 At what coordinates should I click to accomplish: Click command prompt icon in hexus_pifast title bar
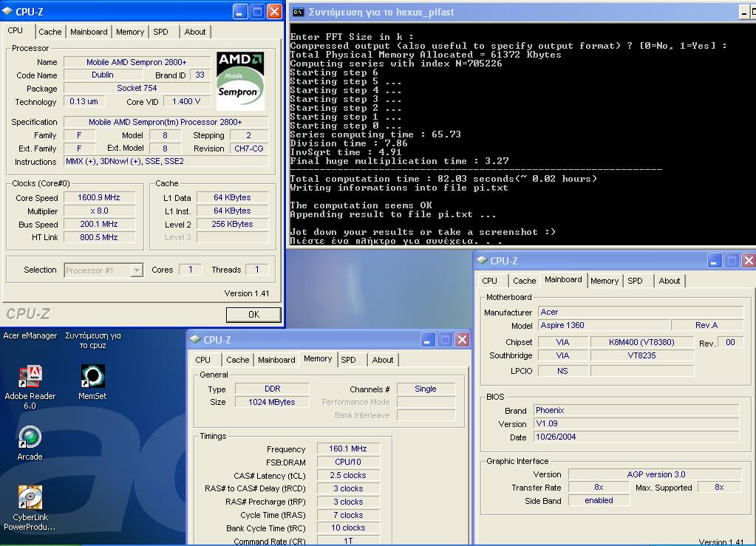(299, 12)
